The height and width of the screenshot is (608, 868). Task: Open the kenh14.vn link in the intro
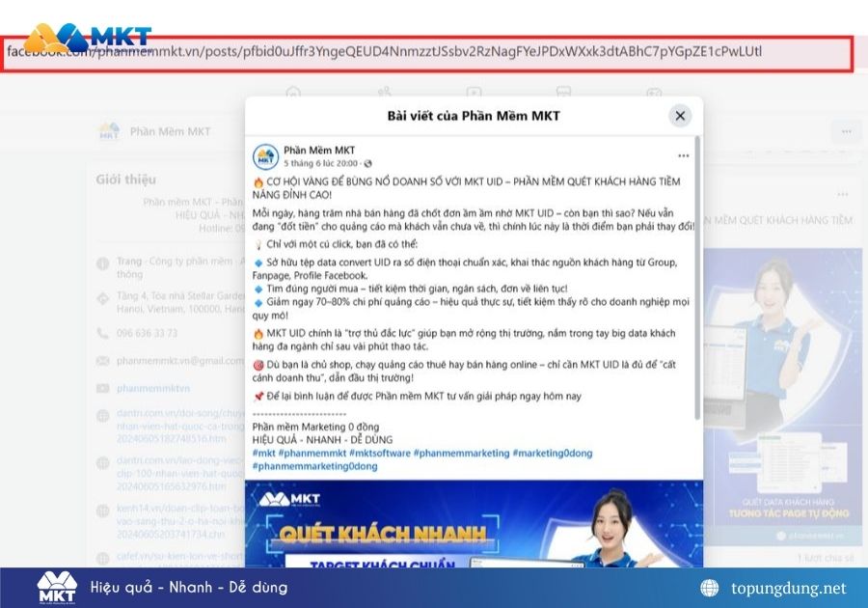pos(180,521)
